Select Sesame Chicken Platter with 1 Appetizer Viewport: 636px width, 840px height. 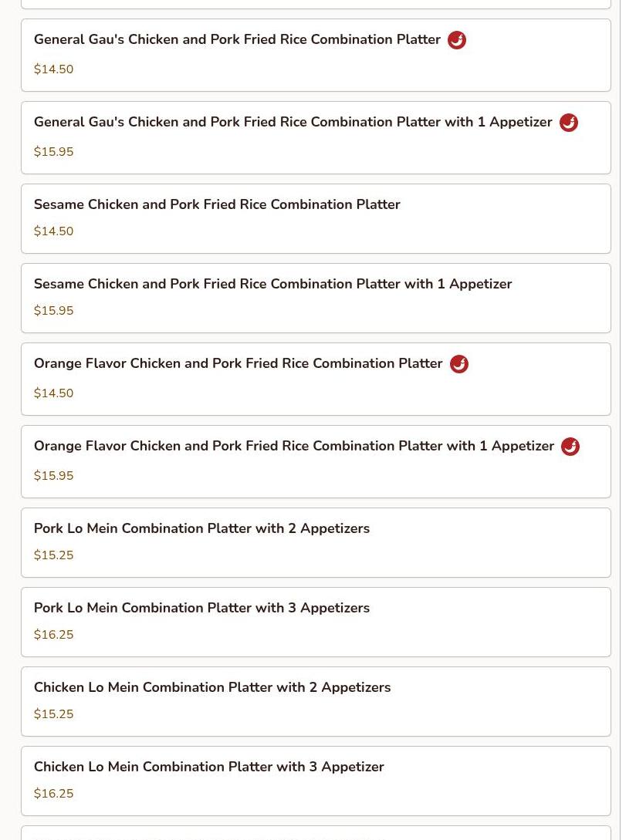click(x=272, y=285)
